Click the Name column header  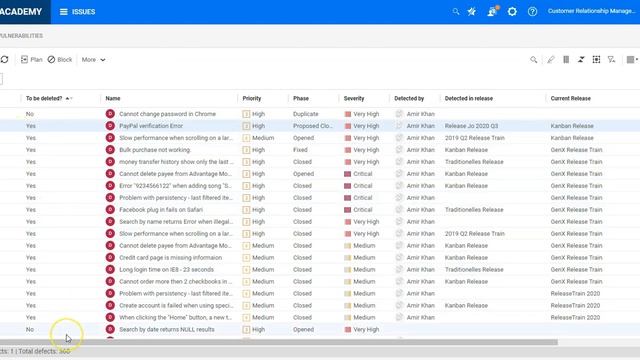coord(113,98)
